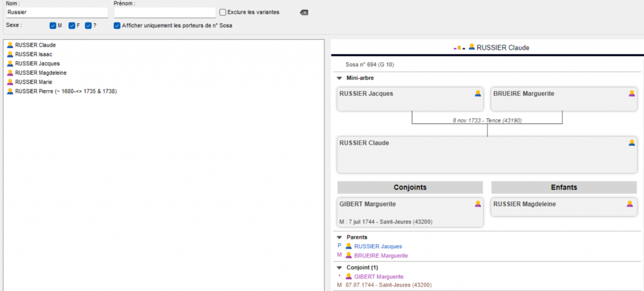
Task: Open RUSSIER Jacques father link
Action: 378,246
